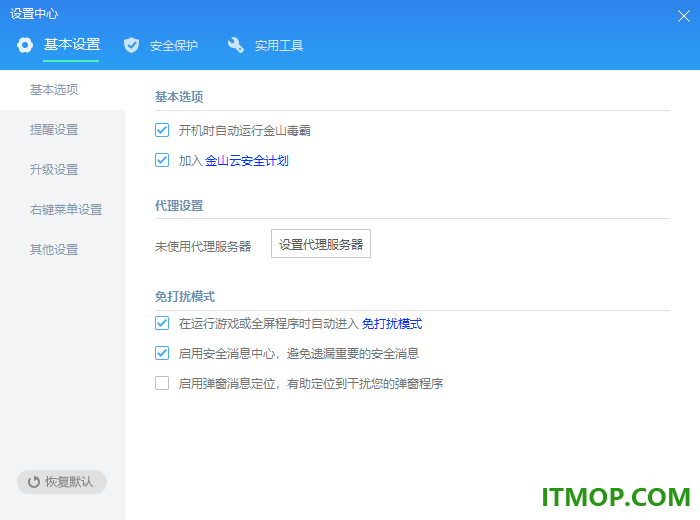Toggle the 加入金山云安全计划 checkbox

[162, 160]
